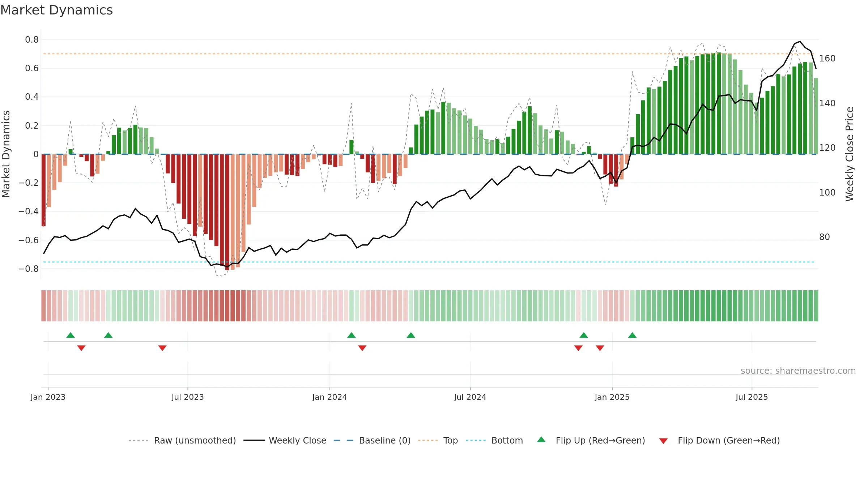Click the 80 price axis tick
The height and width of the screenshot is (488, 868).
pos(825,237)
